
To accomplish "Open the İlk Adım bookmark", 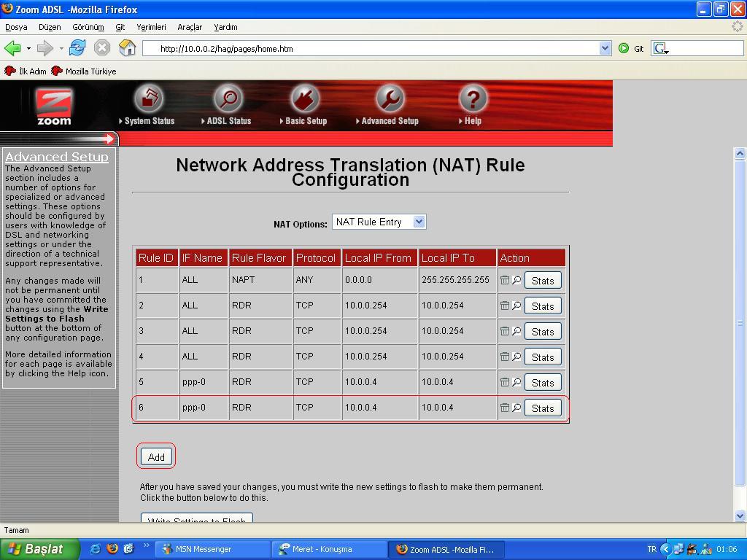I will tap(26, 71).
